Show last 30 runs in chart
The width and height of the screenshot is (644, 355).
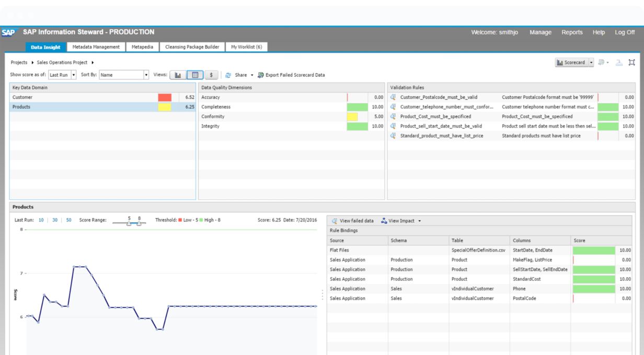click(55, 220)
